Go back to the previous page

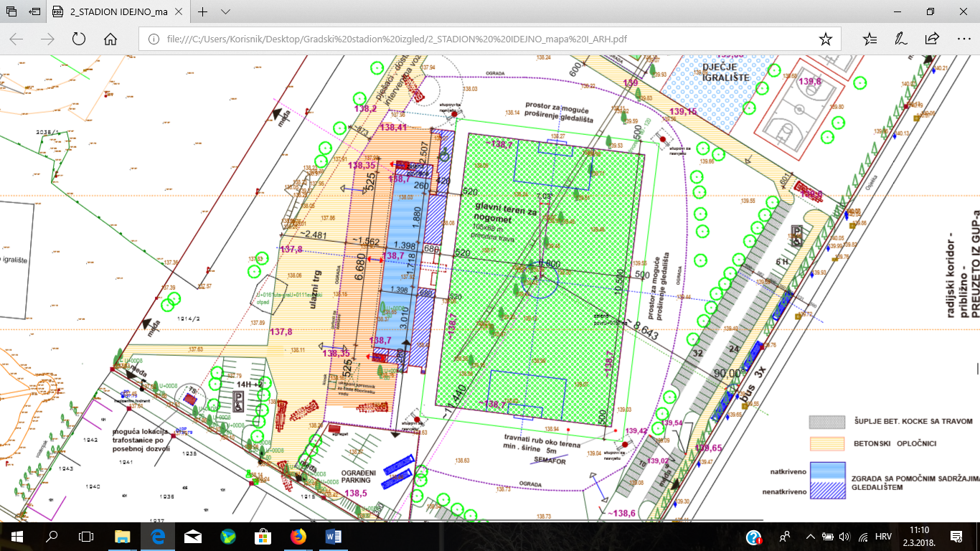pos(17,39)
